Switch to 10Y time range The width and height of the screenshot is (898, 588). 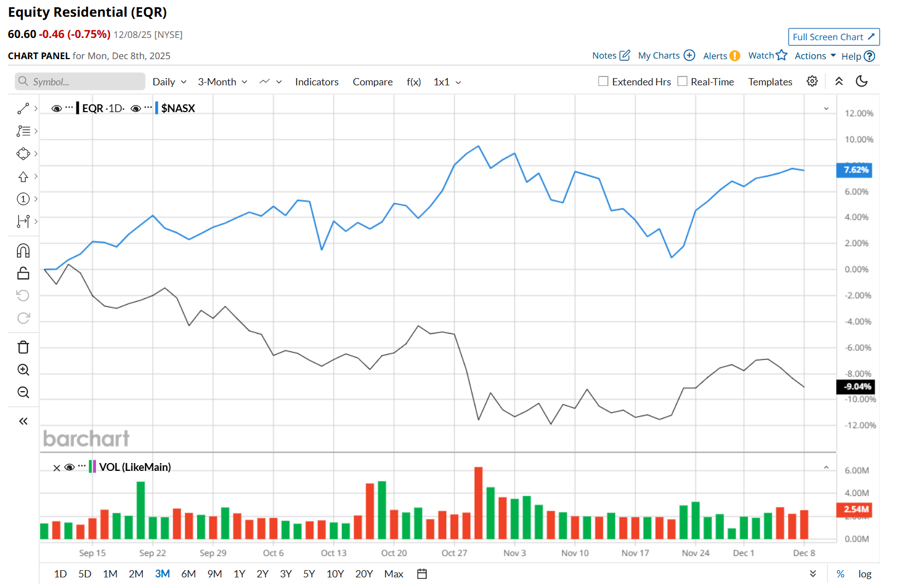(x=335, y=573)
